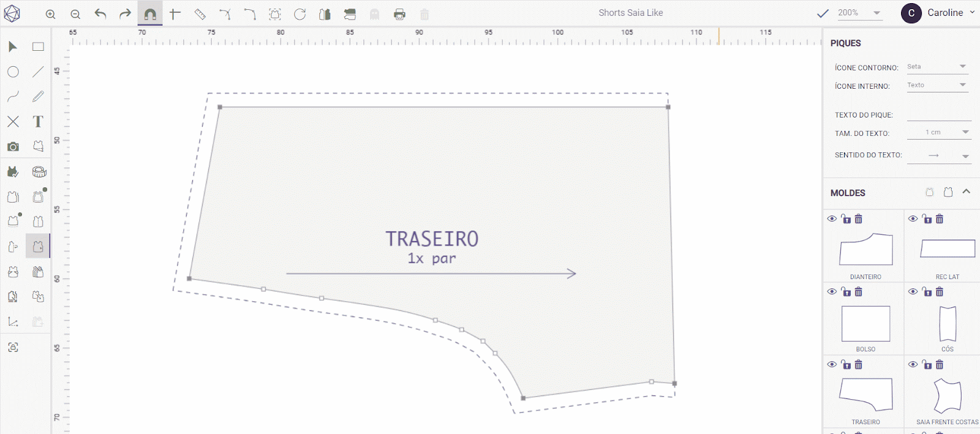Image resolution: width=980 pixels, height=434 pixels.
Task: Click the rotate circular arrow icon
Action: pyautogui.click(x=300, y=13)
